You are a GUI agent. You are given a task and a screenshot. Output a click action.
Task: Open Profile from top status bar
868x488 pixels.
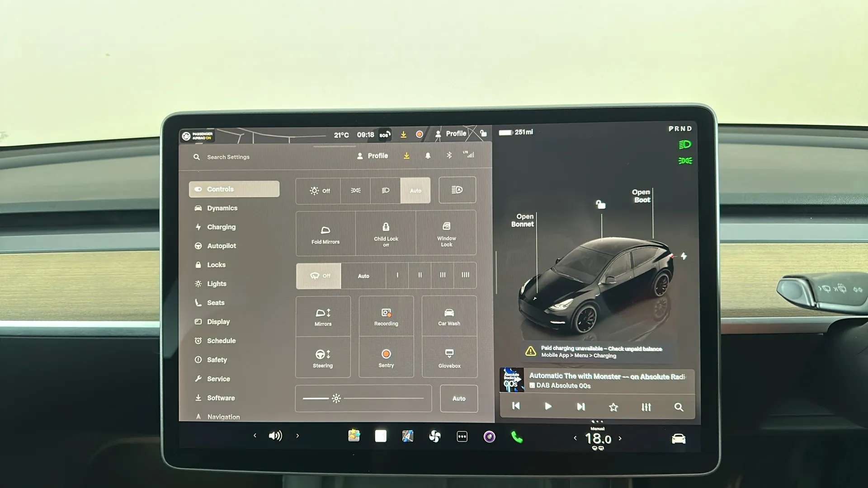tap(450, 134)
